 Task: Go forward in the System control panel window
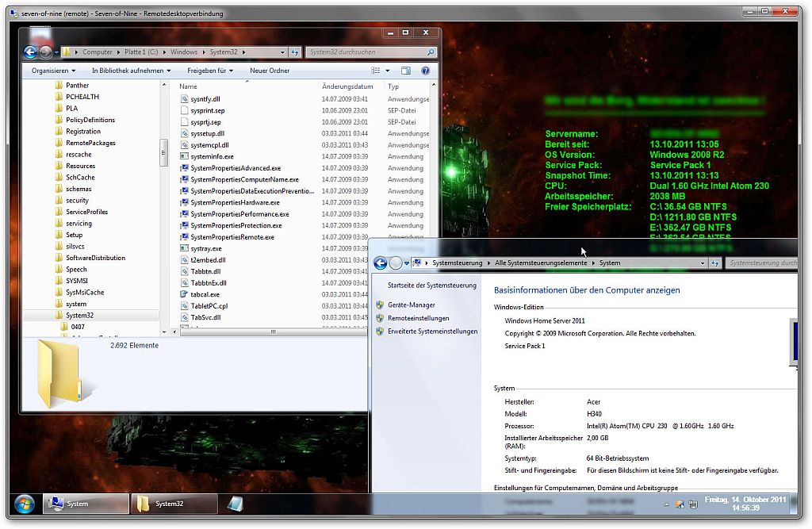coord(395,263)
